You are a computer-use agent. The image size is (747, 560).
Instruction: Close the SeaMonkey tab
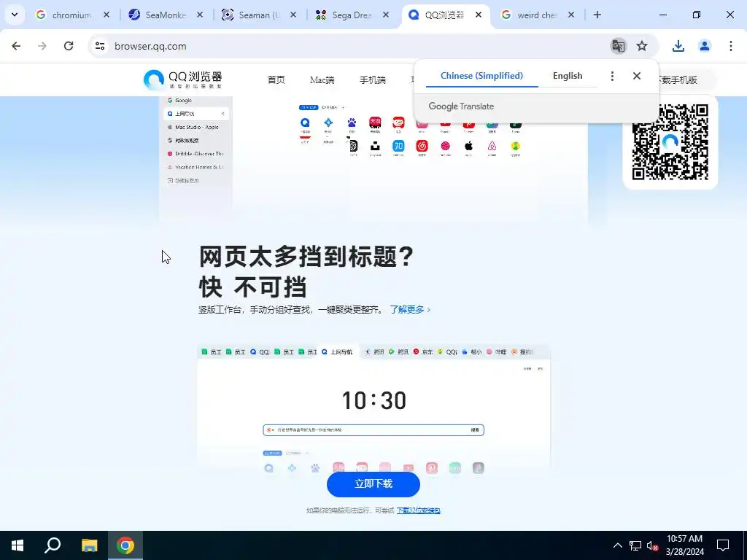point(200,15)
